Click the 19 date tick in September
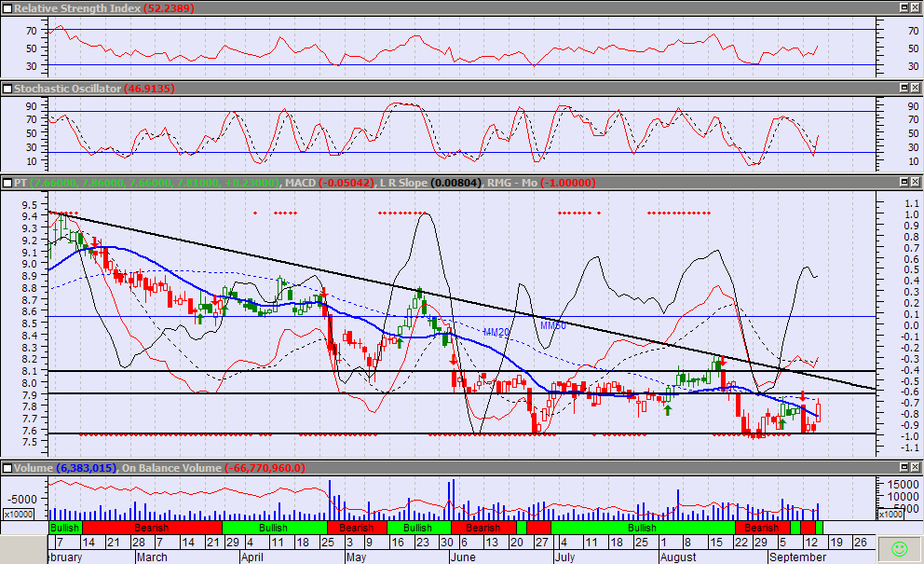Screen dimensions: 924x564 pos(836,543)
